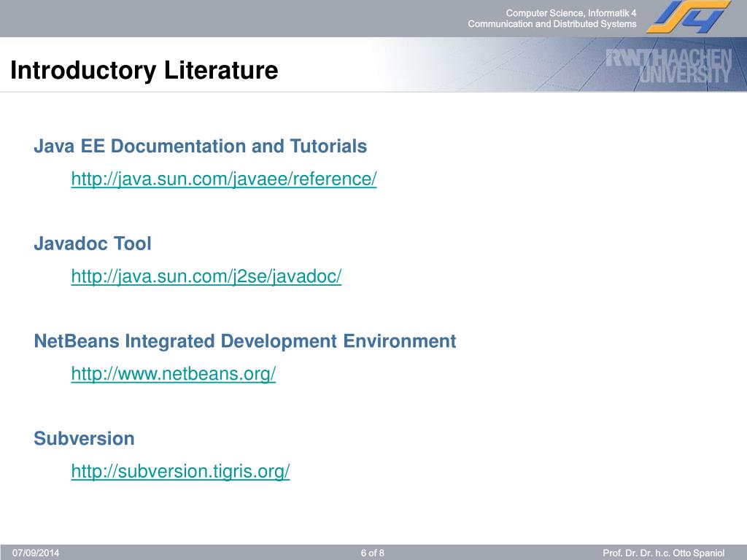The height and width of the screenshot is (560, 747).
Task: Click the RWTH Aachen University logo
Action: pos(669,66)
